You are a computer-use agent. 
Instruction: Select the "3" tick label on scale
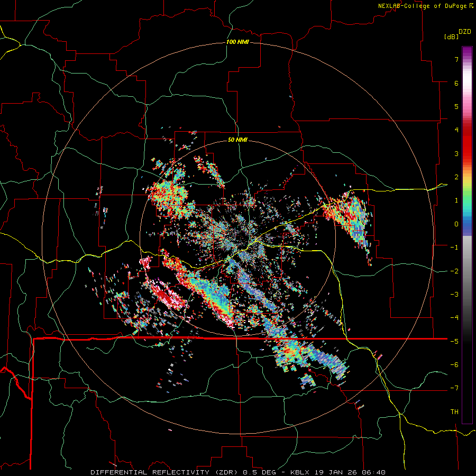click(456, 153)
